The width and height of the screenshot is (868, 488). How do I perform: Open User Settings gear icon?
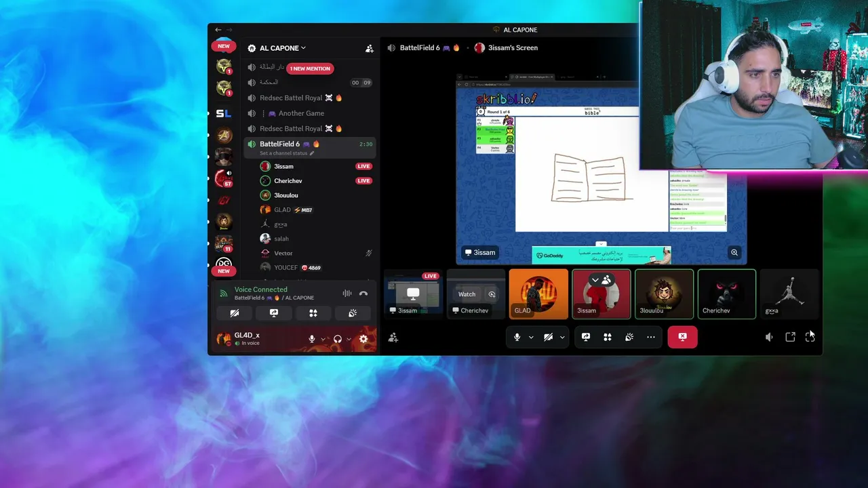click(x=363, y=339)
